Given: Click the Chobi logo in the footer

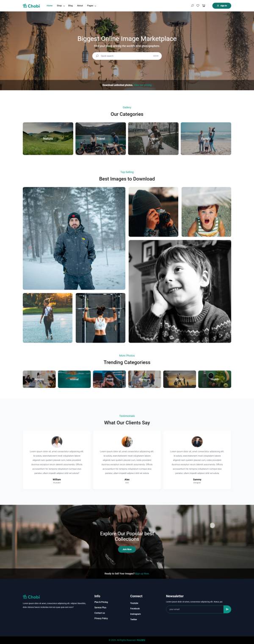Looking at the screenshot, I should click(x=31, y=597).
